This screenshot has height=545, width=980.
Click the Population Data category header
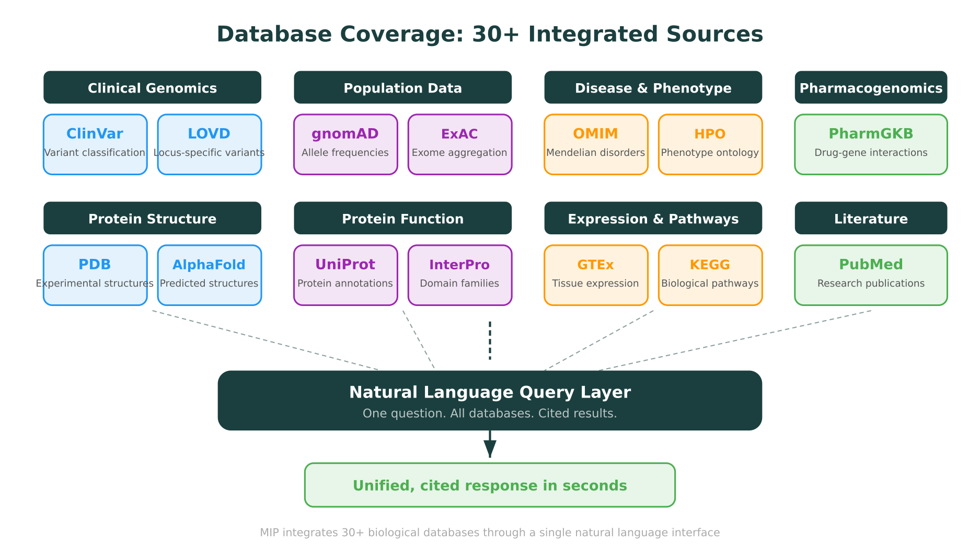(402, 87)
